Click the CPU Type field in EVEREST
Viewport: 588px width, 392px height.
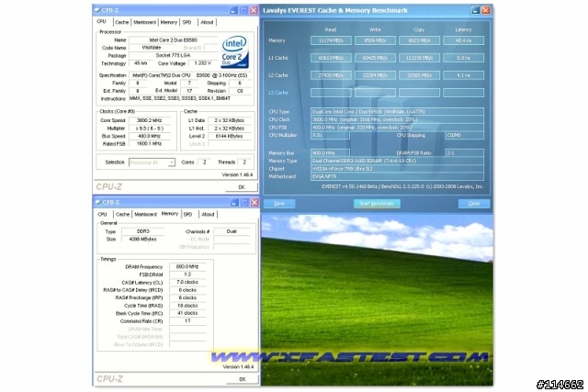pyautogui.click(x=397, y=112)
